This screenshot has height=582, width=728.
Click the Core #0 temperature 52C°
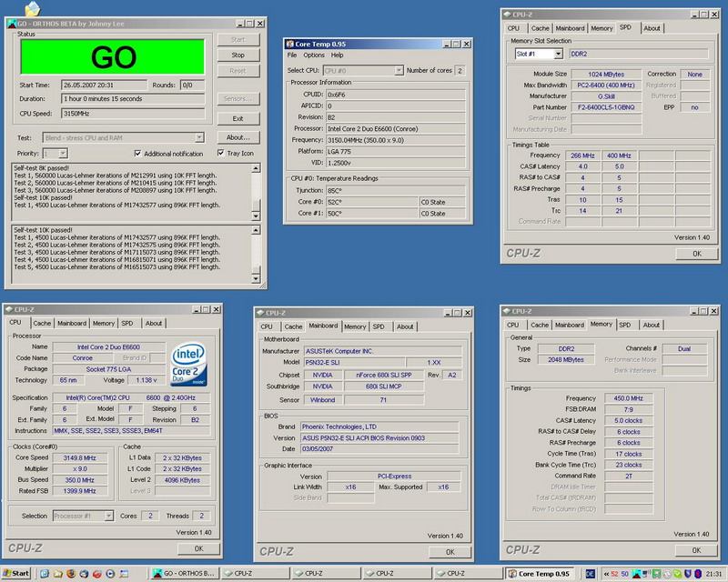coord(372,202)
